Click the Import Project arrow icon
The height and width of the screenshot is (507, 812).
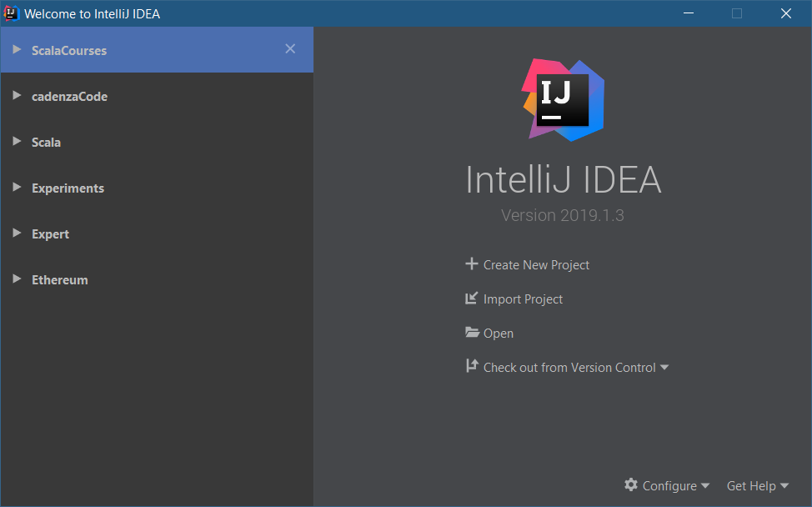tap(471, 299)
